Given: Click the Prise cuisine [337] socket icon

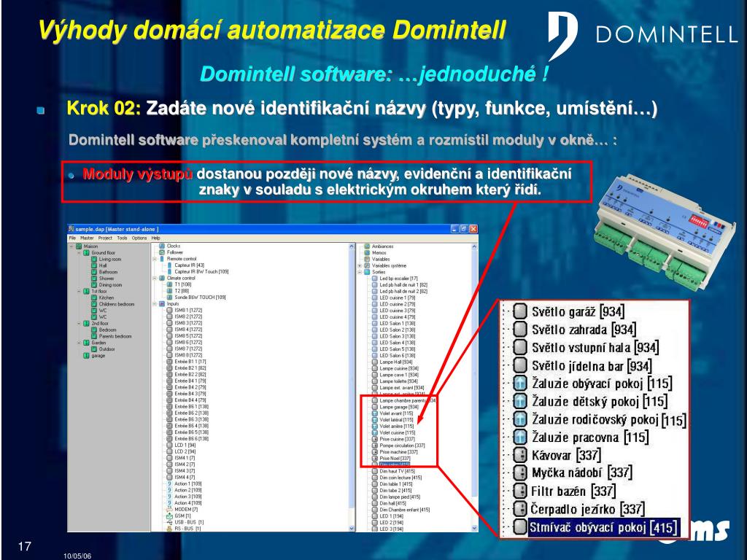Looking at the screenshot, I should pos(375,439).
